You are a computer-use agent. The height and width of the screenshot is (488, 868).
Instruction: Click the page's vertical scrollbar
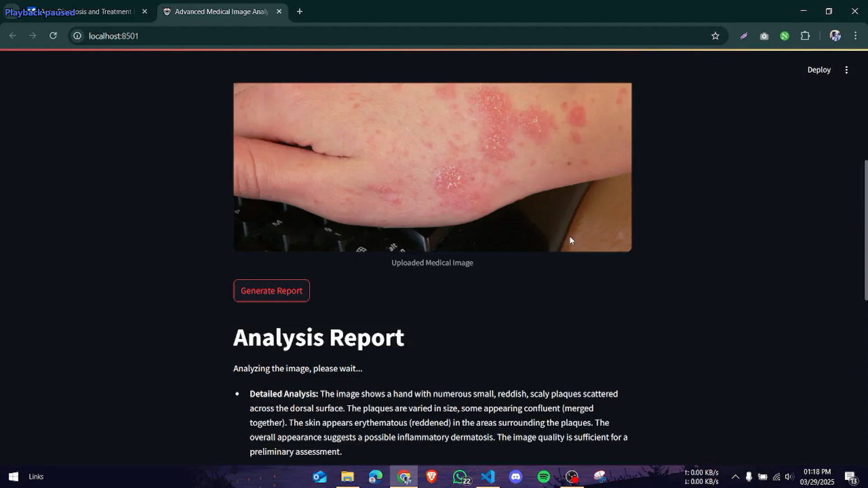click(865, 230)
